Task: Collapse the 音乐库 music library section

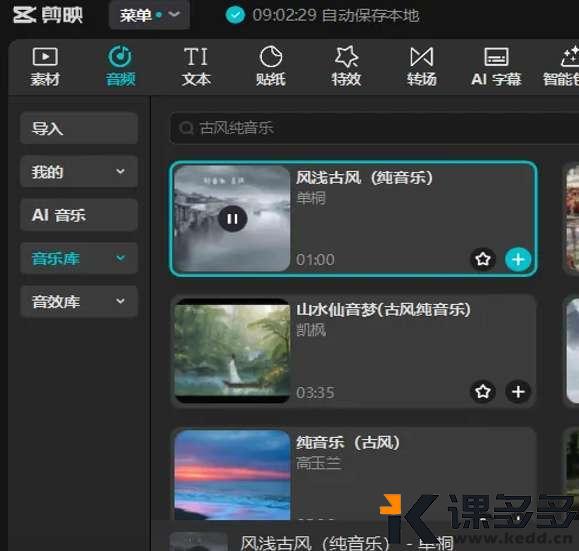Action: point(79,258)
